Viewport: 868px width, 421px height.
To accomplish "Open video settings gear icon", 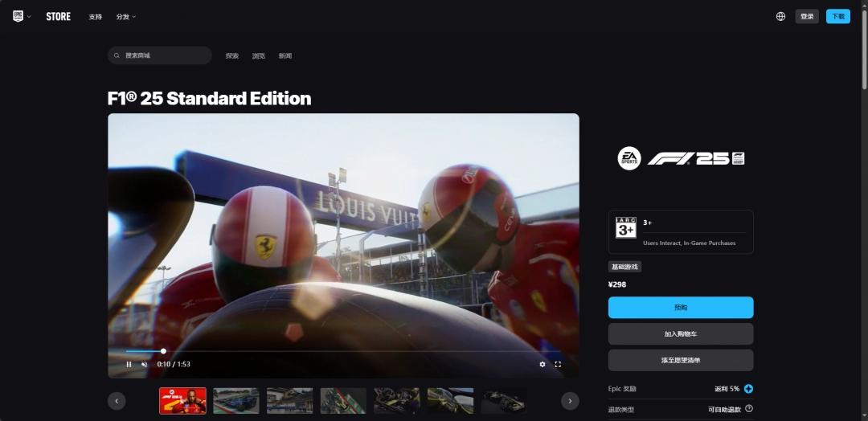I will tap(542, 364).
